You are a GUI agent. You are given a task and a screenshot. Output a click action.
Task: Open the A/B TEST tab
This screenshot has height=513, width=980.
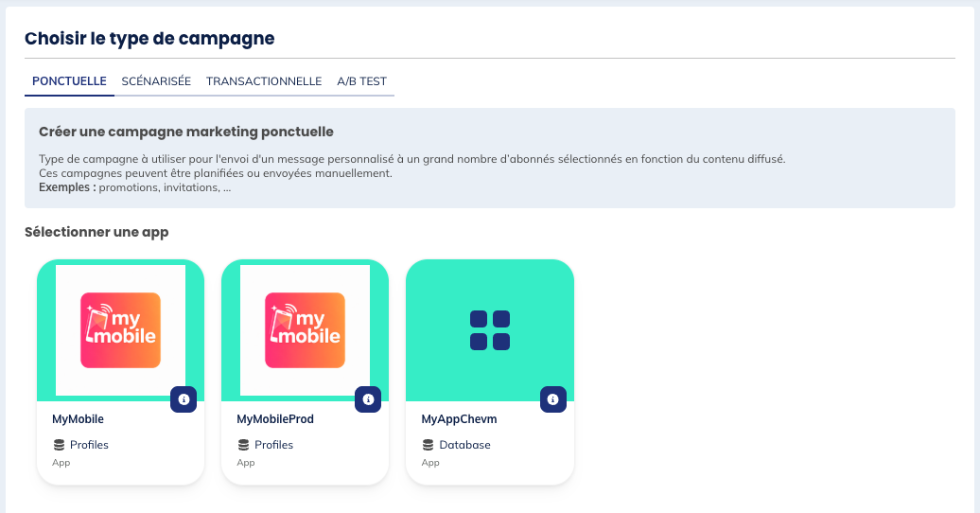(362, 81)
